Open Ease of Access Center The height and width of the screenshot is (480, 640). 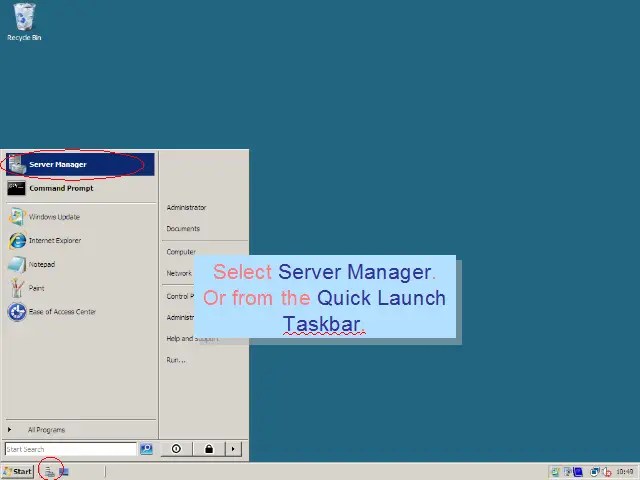pyautogui.click(x=80, y=312)
